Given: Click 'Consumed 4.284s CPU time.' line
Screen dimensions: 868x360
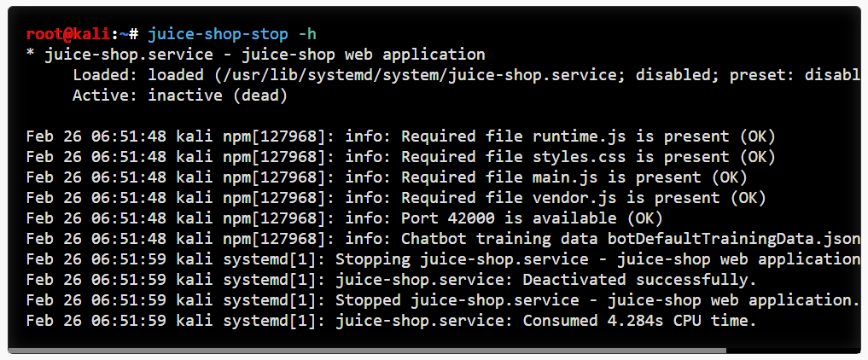Looking at the screenshot, I should (x=392, y=321).
